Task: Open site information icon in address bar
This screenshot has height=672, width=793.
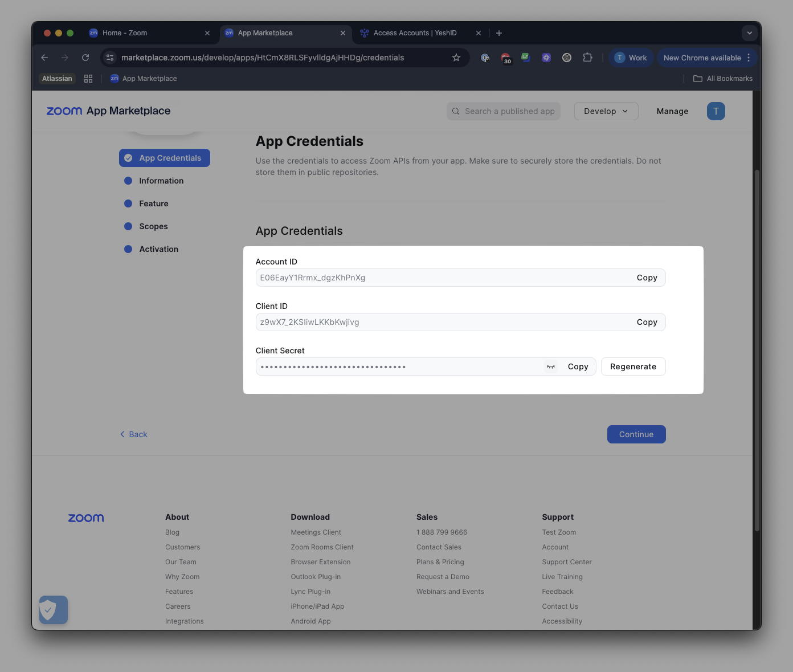Action: (111, 58)
